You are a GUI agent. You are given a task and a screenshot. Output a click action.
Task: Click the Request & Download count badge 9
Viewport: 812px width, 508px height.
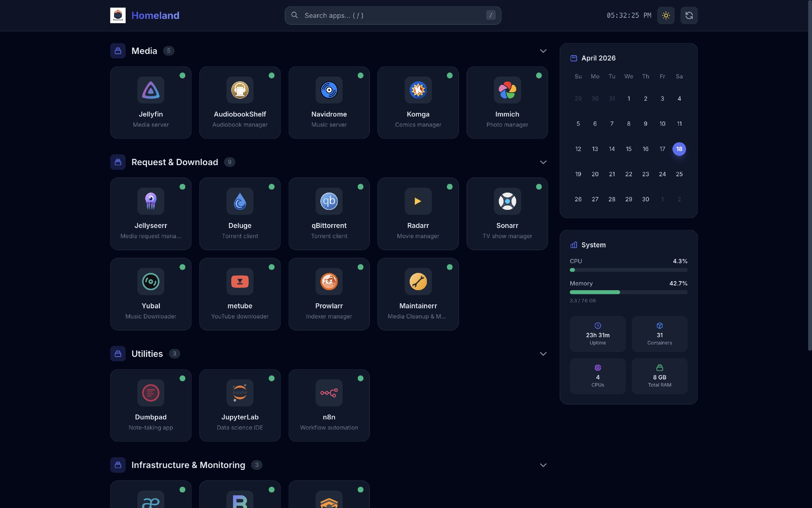[x=230, y=162]
